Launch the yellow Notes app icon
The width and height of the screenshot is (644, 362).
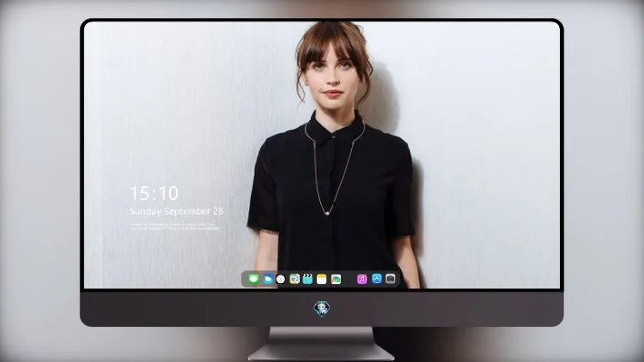pyautogui.click(x=322, y=279)
